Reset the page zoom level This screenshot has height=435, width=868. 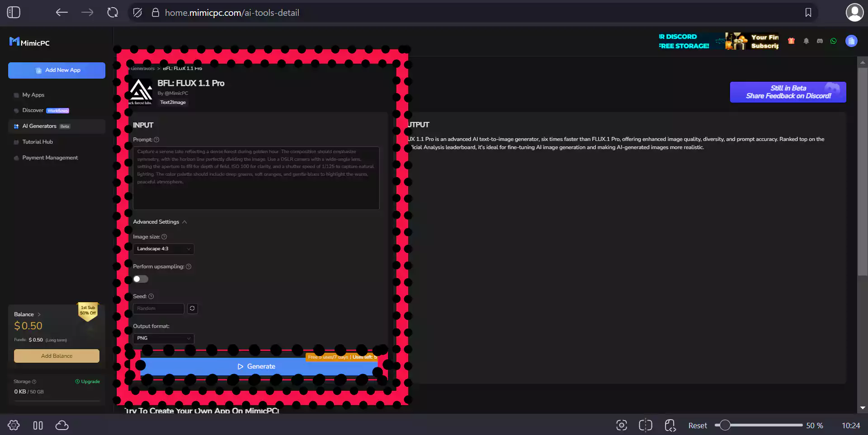point(698,426)
